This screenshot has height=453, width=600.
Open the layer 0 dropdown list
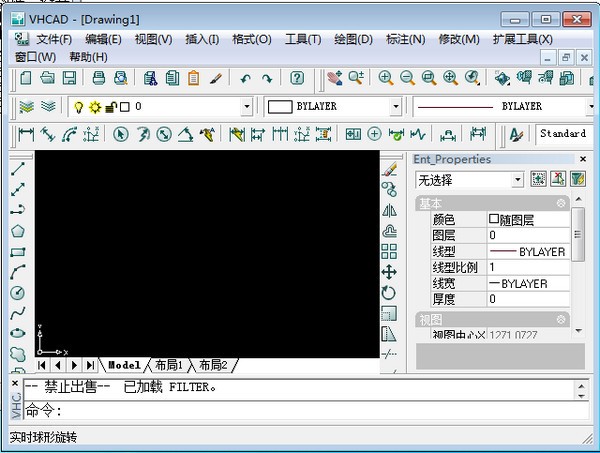246,106
